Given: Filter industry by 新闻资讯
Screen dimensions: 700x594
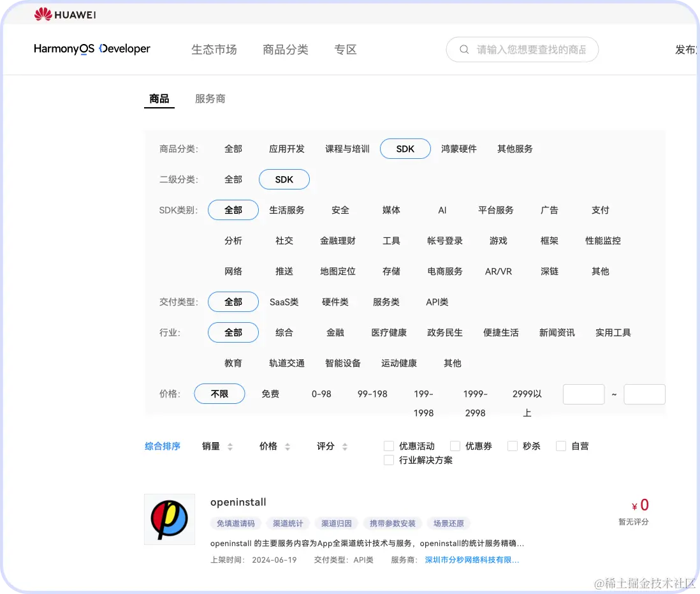Looking at the screenshot, I should click(x=557, y=333).
